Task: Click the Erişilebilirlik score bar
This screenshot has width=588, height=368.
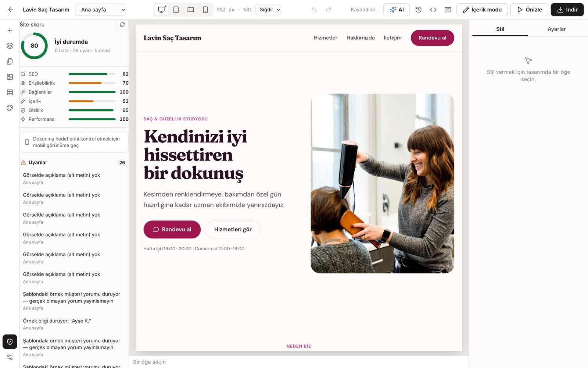Action: [92, 83]
